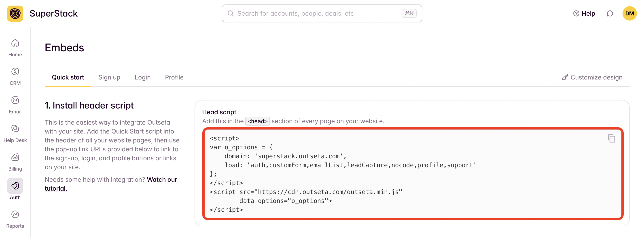Open the DM user avatar menu

pos(629,13)
